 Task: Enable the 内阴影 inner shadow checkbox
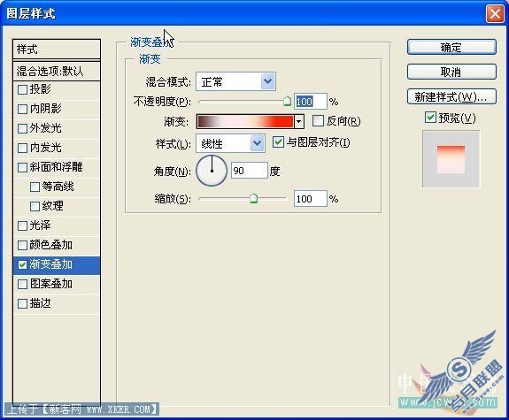pyautogui.click(x=22, y=110)
